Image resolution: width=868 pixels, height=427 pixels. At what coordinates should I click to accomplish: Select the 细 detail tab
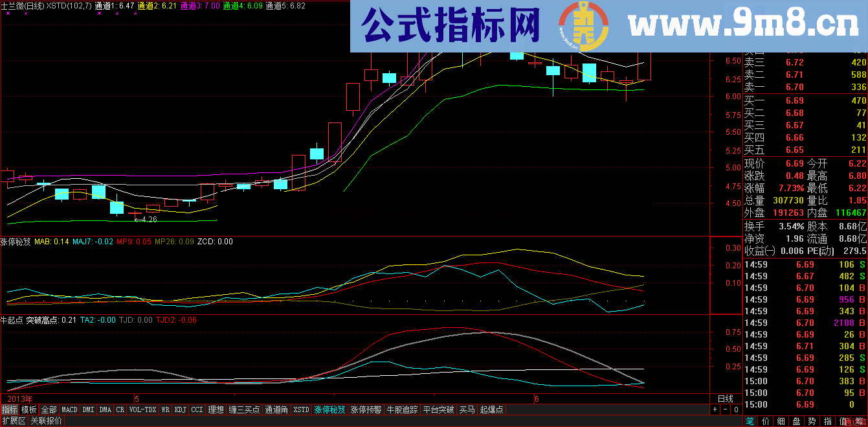[781, 421]
